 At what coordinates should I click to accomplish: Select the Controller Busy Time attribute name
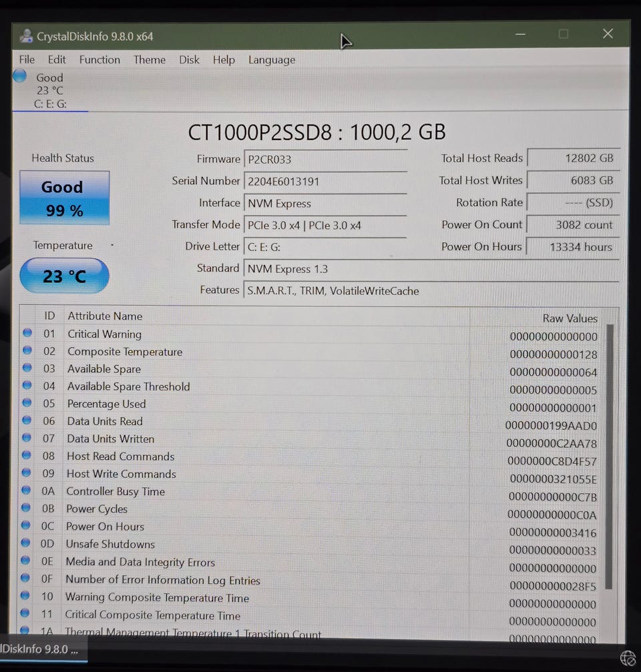[116, 492]
